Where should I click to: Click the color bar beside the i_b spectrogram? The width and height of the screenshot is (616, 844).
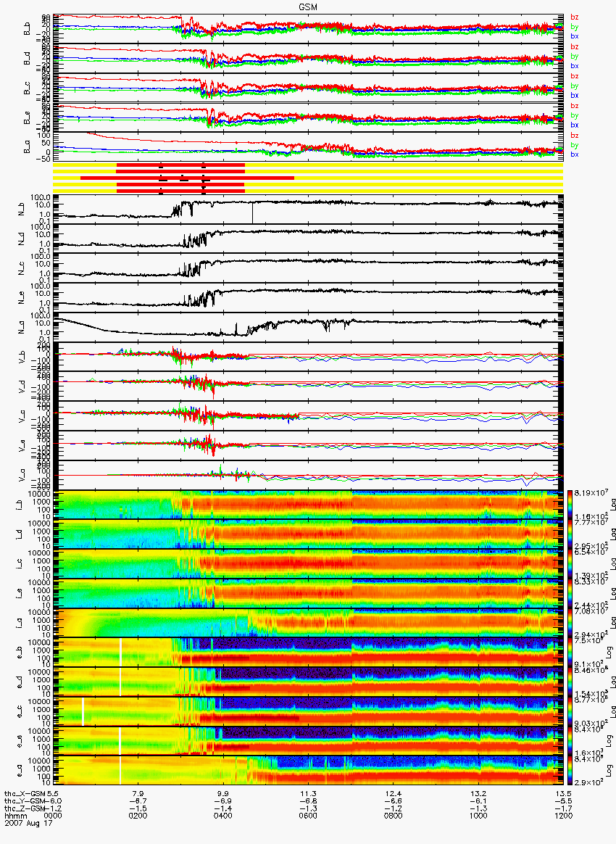click(x=570, y=505)
